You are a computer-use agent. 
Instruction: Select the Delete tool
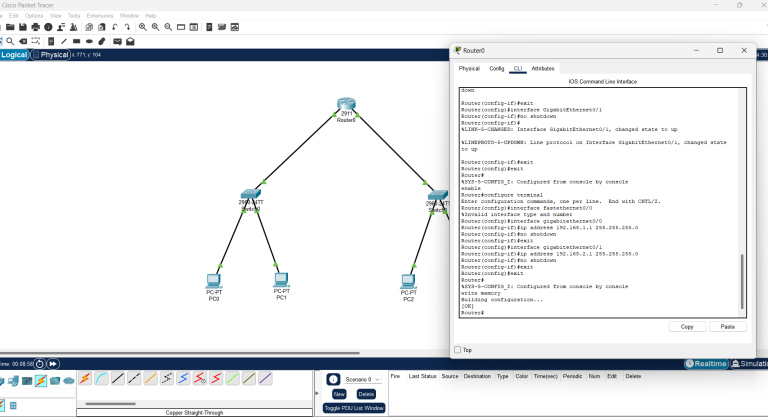(x=23, y=41)
